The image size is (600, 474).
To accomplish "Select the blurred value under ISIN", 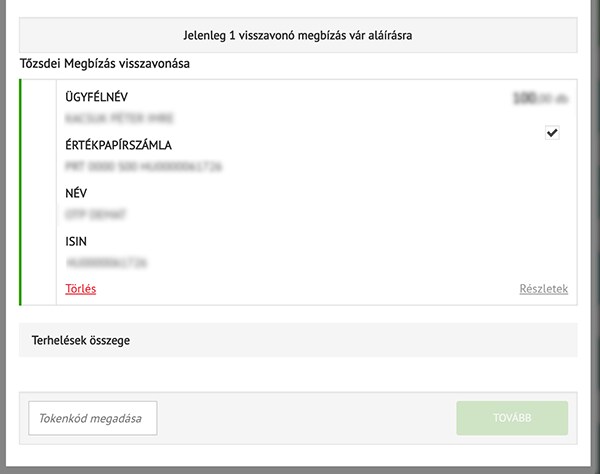I will (x=107, y=262).
